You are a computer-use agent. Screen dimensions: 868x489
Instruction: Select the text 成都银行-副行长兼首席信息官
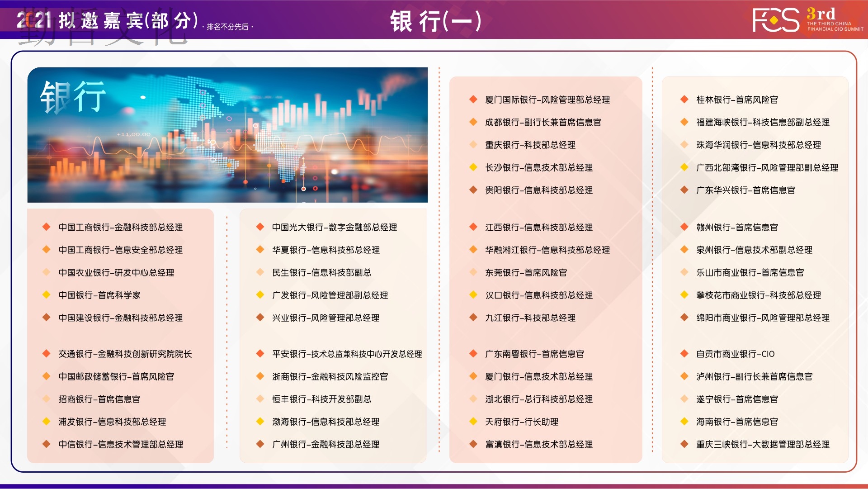(543, 122)
